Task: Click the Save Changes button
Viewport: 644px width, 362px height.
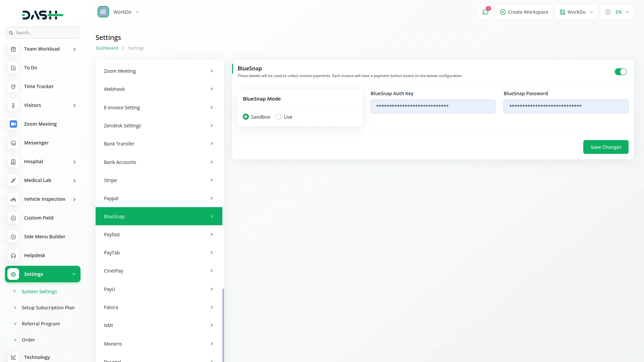Action: click(605, 147)
